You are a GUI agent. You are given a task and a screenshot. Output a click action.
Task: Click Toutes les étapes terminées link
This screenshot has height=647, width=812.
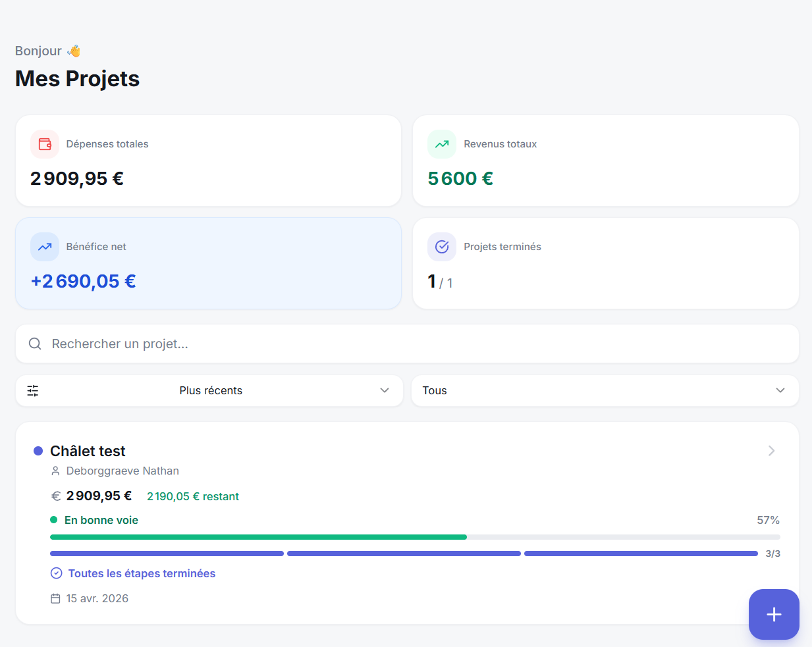coord(142,573)
